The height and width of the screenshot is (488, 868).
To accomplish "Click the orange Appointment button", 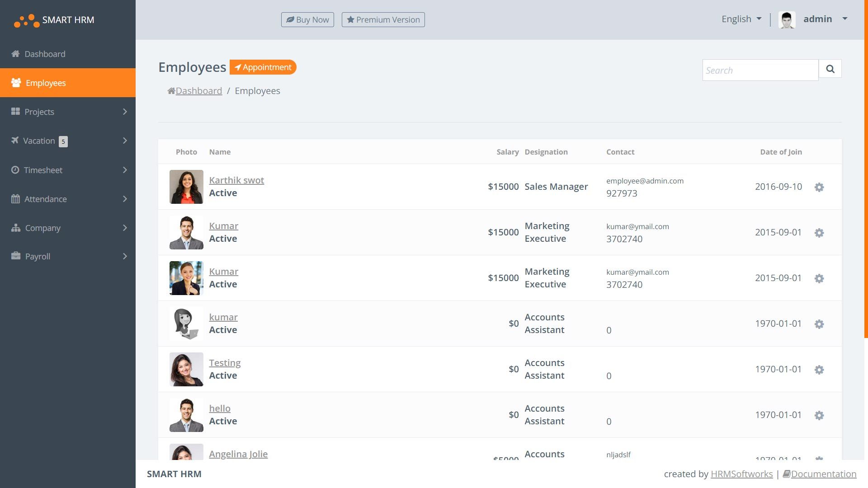I will 263,67.
